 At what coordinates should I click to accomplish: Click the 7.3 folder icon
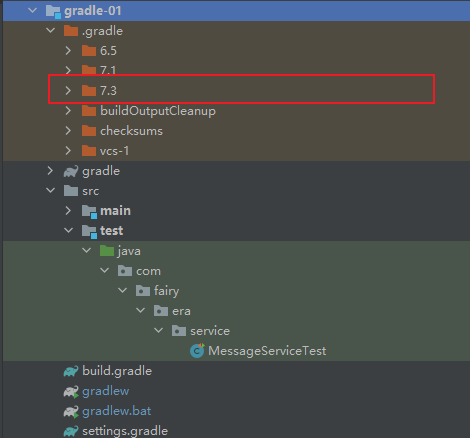click(89, 91)
